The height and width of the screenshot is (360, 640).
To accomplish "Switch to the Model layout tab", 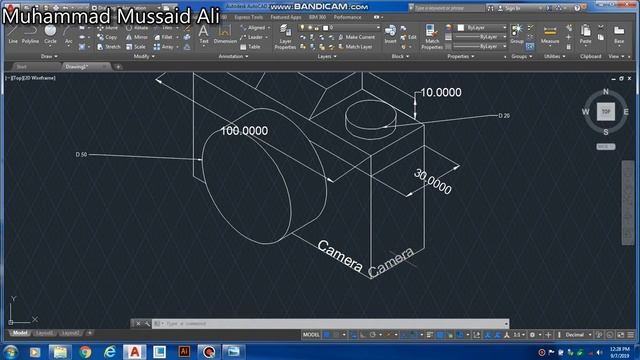I will coord(20,333).
